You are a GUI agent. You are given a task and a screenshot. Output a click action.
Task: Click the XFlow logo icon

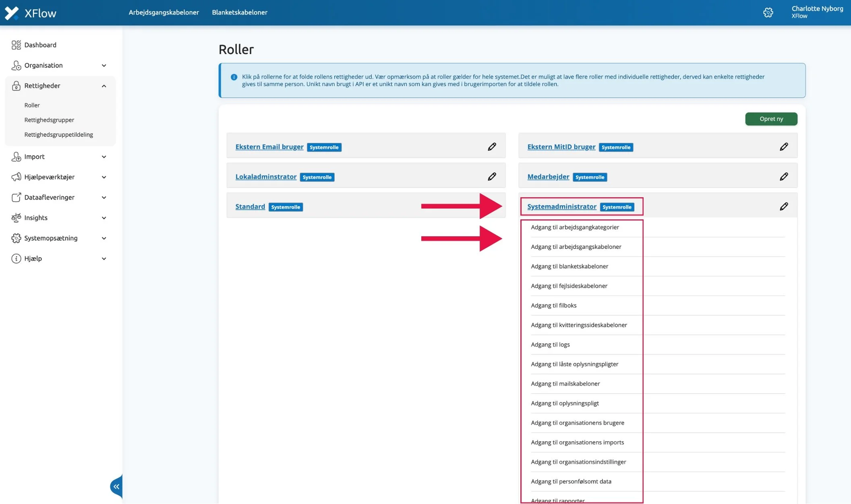pos(12,13)
